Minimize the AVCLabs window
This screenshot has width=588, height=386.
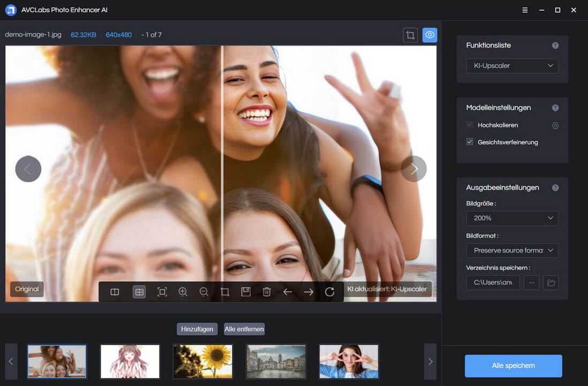coord(541,10)
